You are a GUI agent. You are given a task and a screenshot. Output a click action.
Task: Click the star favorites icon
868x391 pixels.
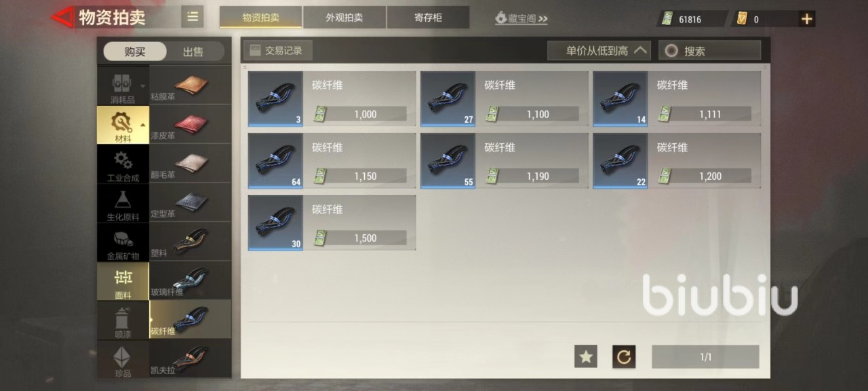pos(586,356)
